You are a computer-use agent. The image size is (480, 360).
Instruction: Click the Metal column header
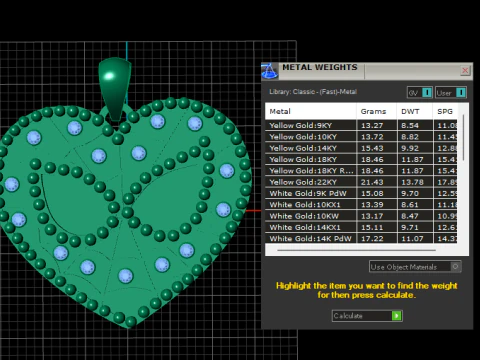point(311,112)
